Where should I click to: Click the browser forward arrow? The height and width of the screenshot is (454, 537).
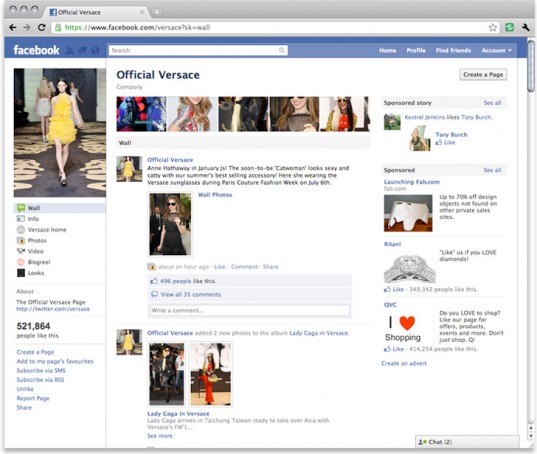(x=27, y=27)
